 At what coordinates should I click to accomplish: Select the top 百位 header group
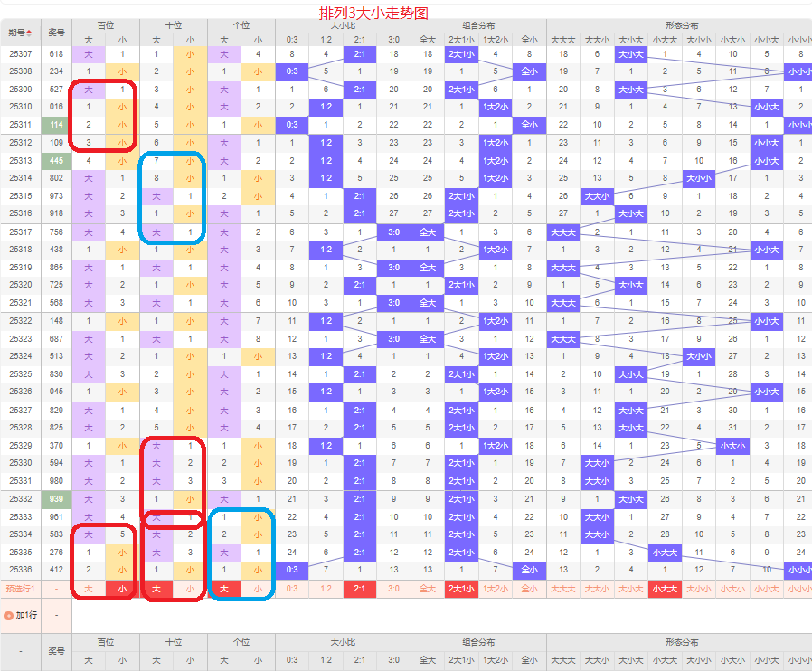(x=106, y=25)
